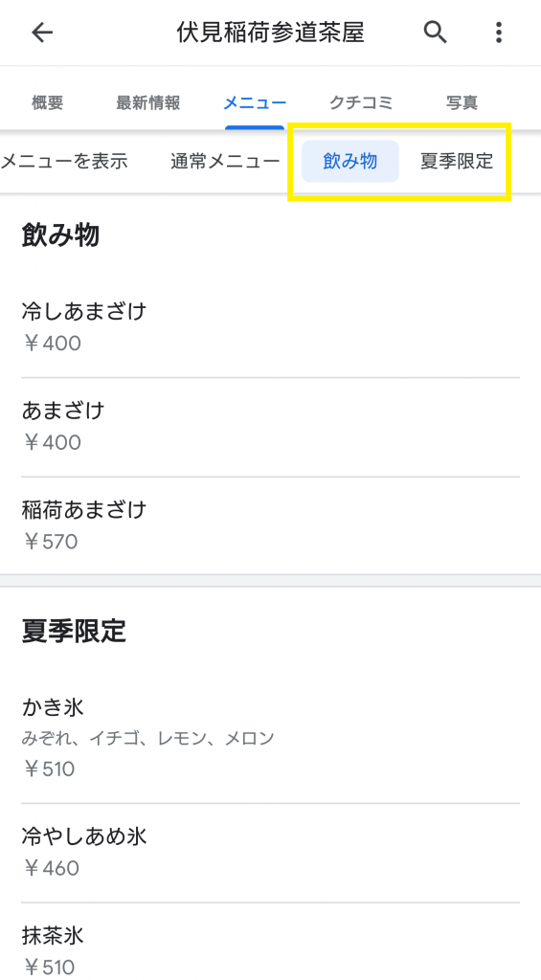
Task: Select the 飲み物 category chip
Action: click(350, 161)
